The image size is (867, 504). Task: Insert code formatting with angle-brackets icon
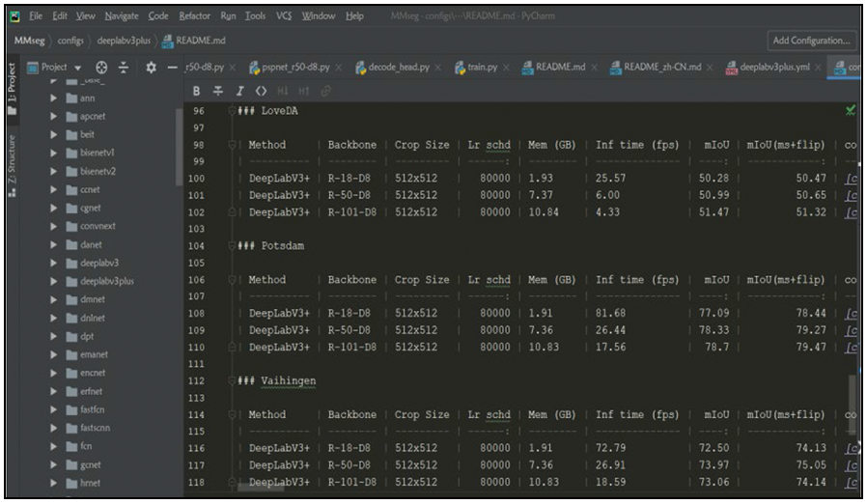(260, 91)
